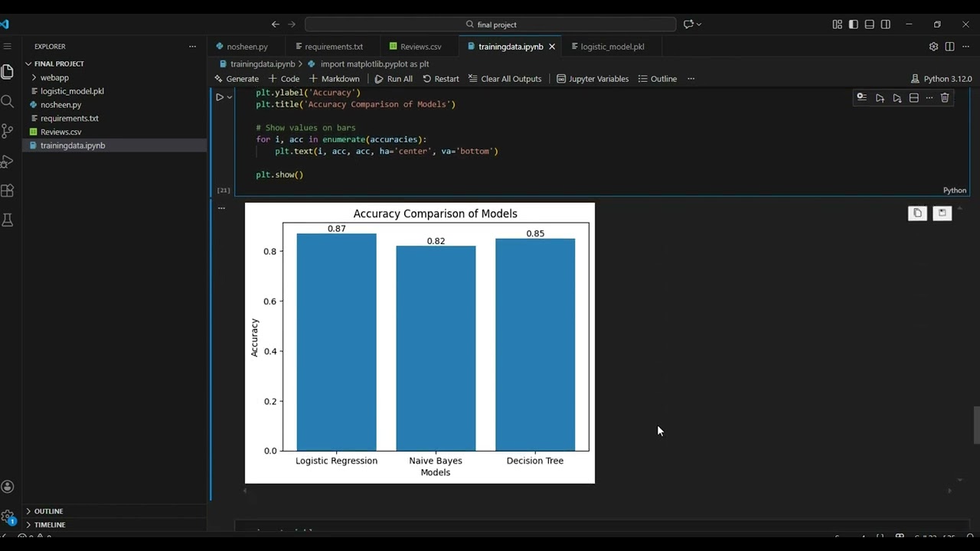Close the trainingdata.ipynb tab
This screenshot has width=980, height=551.
click(552, 47)
